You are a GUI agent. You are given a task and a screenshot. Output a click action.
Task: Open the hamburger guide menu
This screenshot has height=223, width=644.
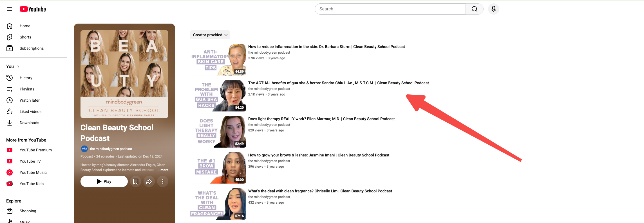coord(10,9)
